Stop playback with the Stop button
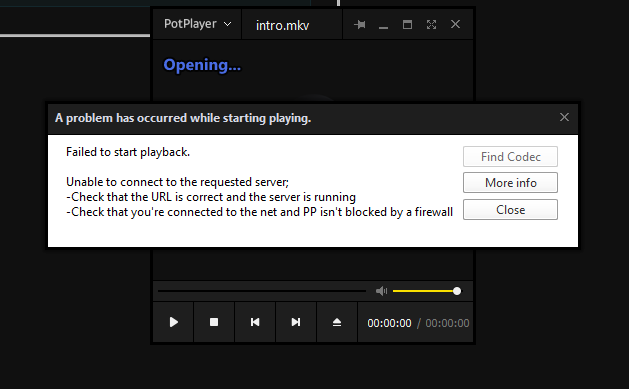The height and width of the screenshot is (389, 629). (x=214, y=322)
